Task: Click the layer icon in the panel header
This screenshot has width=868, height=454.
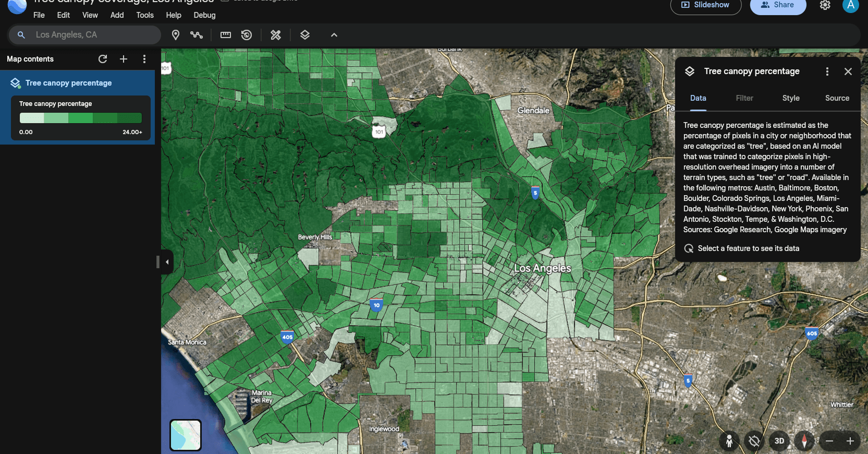Action: [x=690, y=71]
